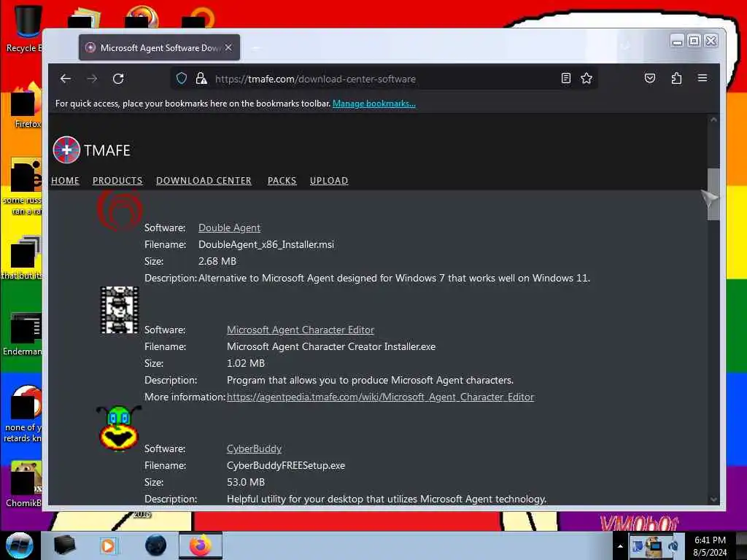Bookmark this page with the star icon
The height and width of the screenshot is (560, 747).
click(587, 79)
